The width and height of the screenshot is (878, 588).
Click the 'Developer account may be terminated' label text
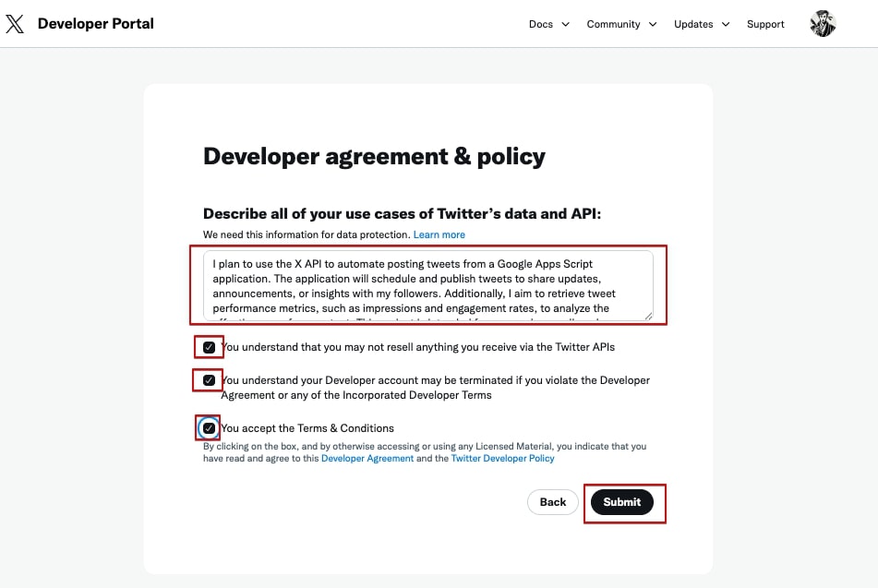point(435,388)
